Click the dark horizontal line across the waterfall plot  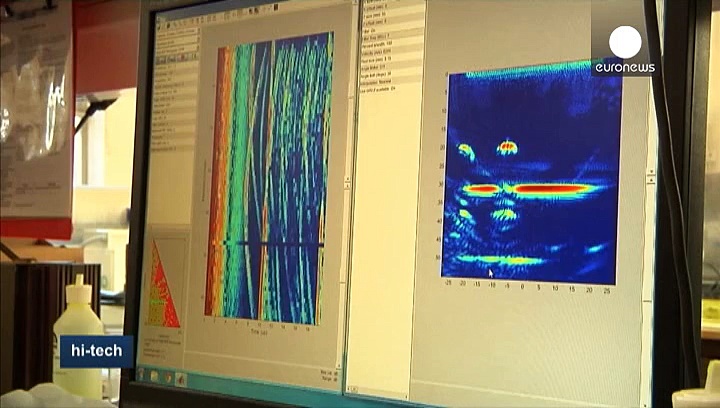[x=268, y=243]
